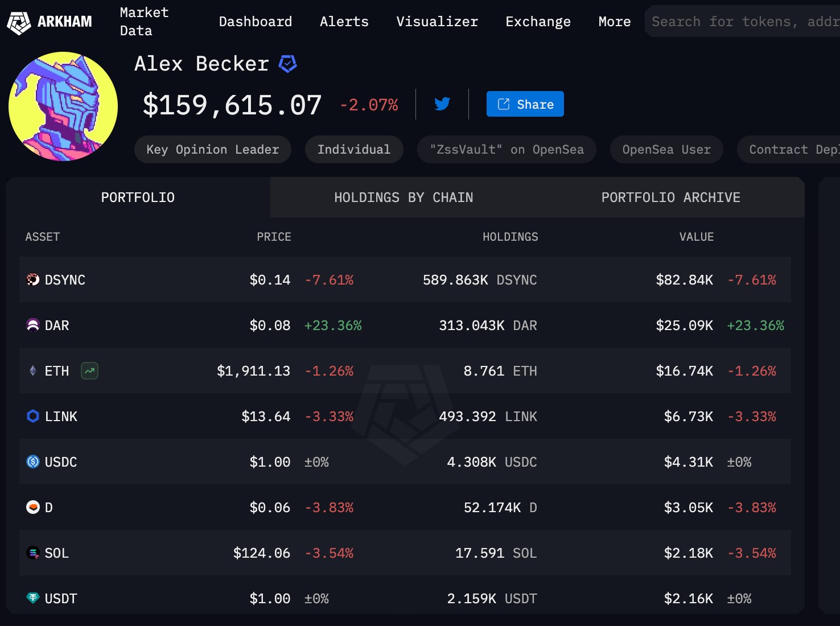Click the verified badge beside Alex Becker
Image resolution: width=840 pixels, height=626 pixels.
tap(287, 63)
